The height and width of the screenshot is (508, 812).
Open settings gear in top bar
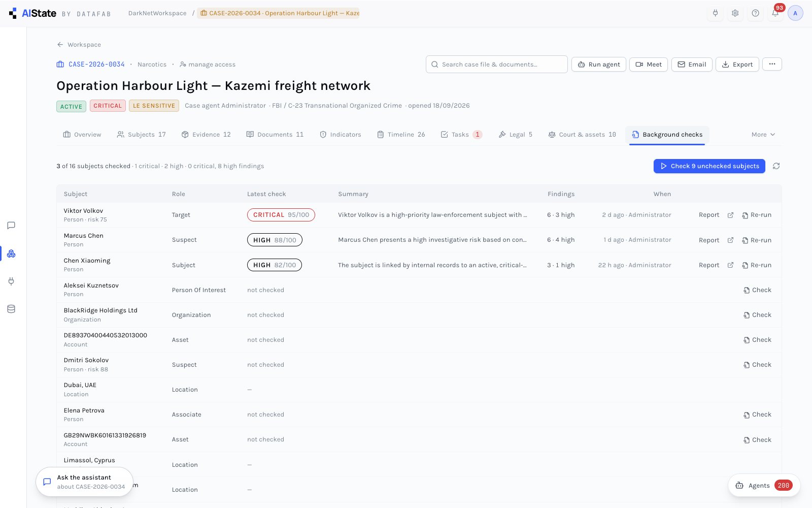pyautogui.click(x=735, y=13)
